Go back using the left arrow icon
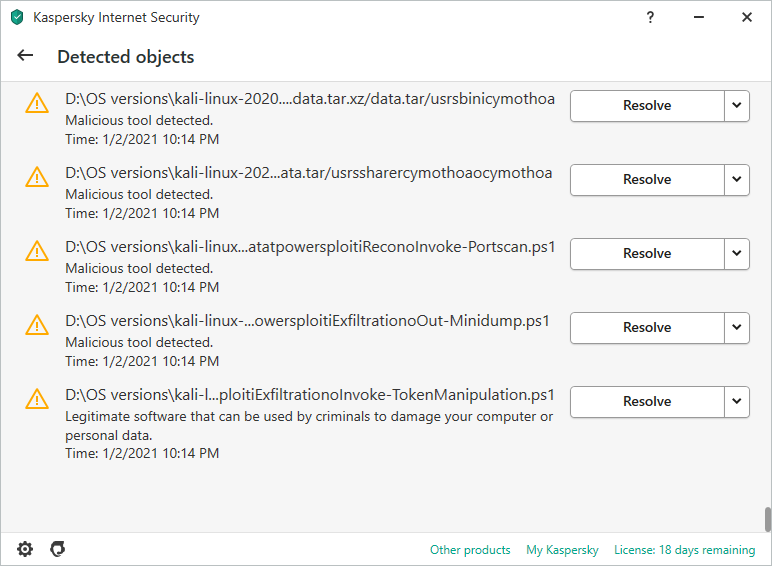The width and height of the screenshot is (772, 566). pyautogui.click(x=25, y=56)
